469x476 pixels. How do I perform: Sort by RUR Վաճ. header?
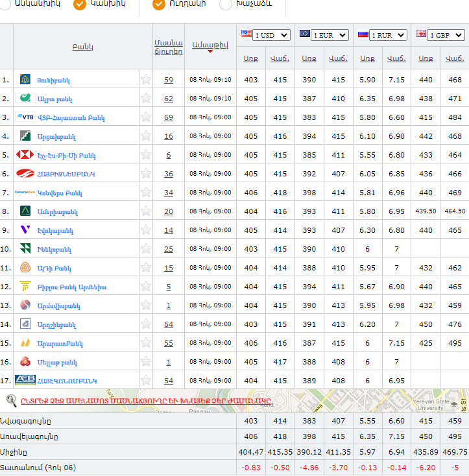pyautogui.click(x=396, y=58)
